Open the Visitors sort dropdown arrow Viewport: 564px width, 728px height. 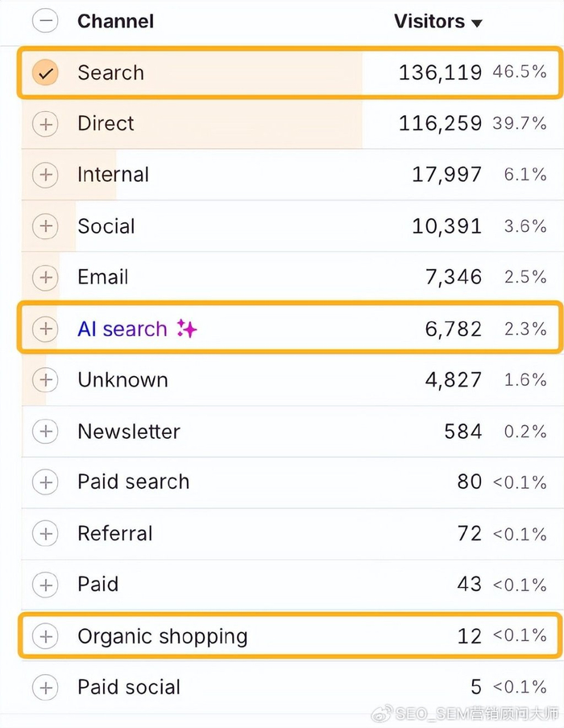point(477,23)
